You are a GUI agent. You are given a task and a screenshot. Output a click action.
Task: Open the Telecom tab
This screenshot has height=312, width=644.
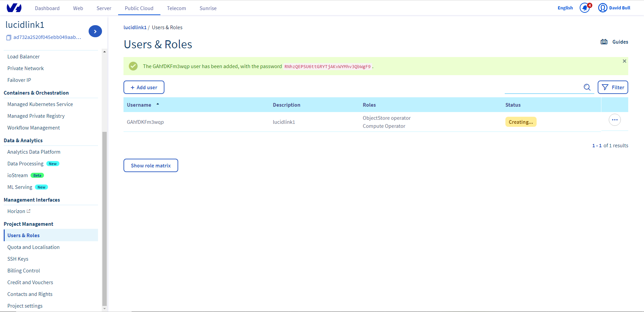[177, 8]
